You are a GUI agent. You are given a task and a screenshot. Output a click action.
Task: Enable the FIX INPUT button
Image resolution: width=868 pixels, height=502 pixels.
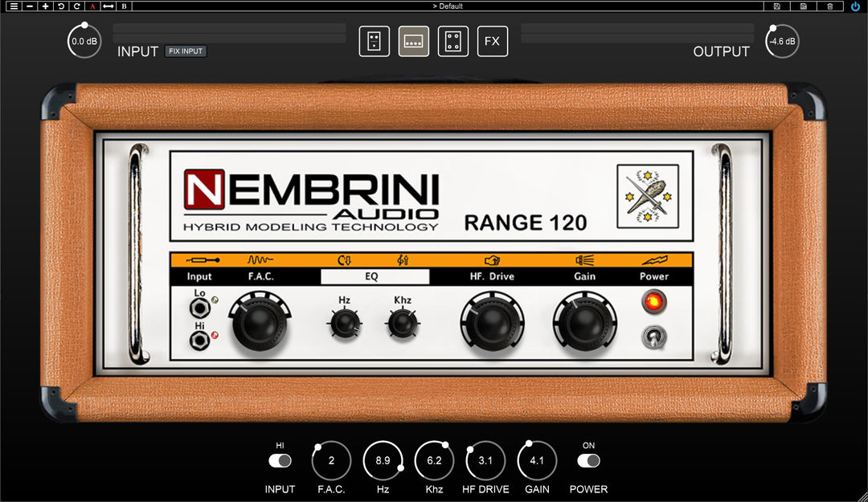point(186,51)
